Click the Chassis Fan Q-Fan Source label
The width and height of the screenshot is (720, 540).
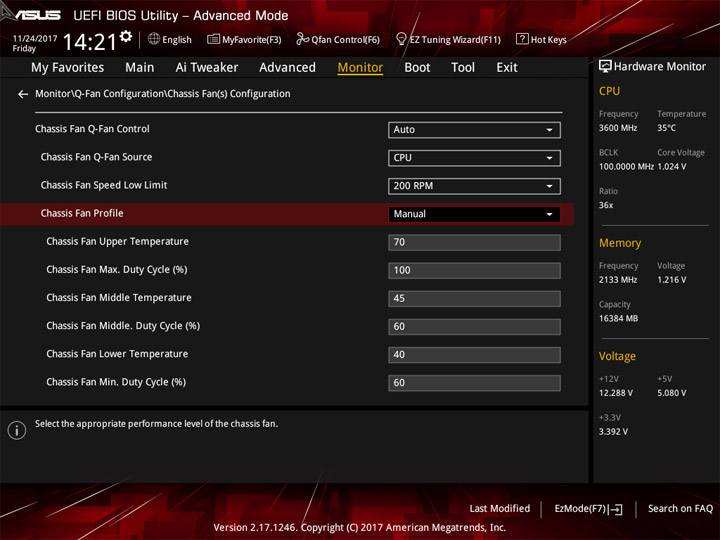click(x=96, y=157)
